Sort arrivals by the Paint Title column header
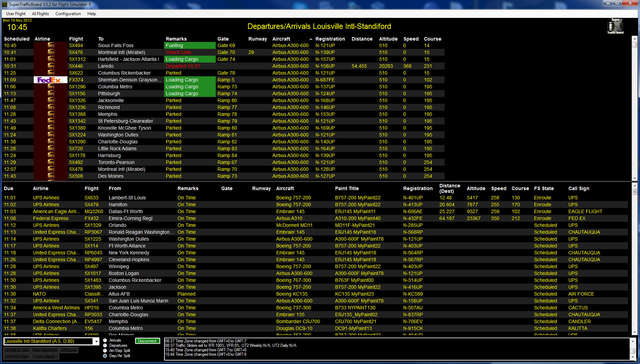Viewport: 640px width, 364px height. click(347, 189)
